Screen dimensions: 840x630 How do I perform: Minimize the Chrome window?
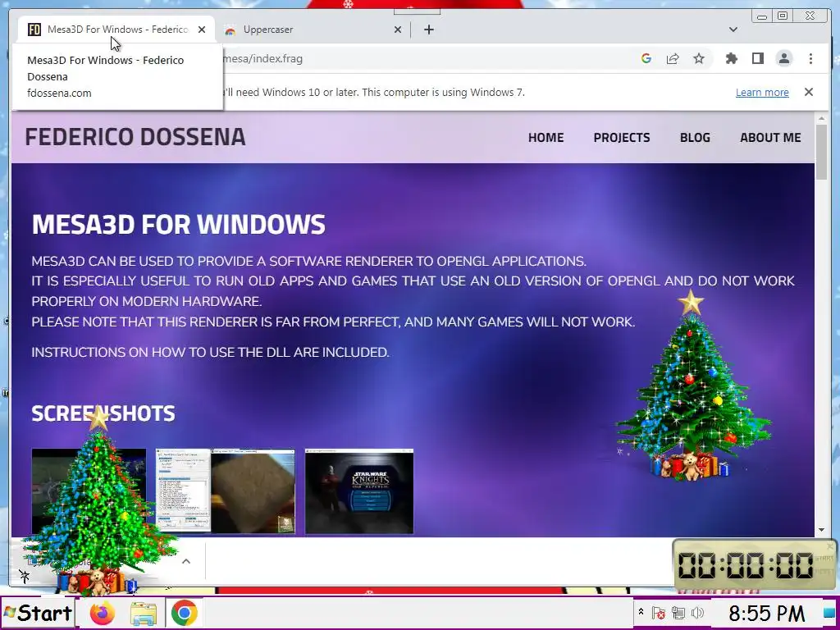point(762,16)
